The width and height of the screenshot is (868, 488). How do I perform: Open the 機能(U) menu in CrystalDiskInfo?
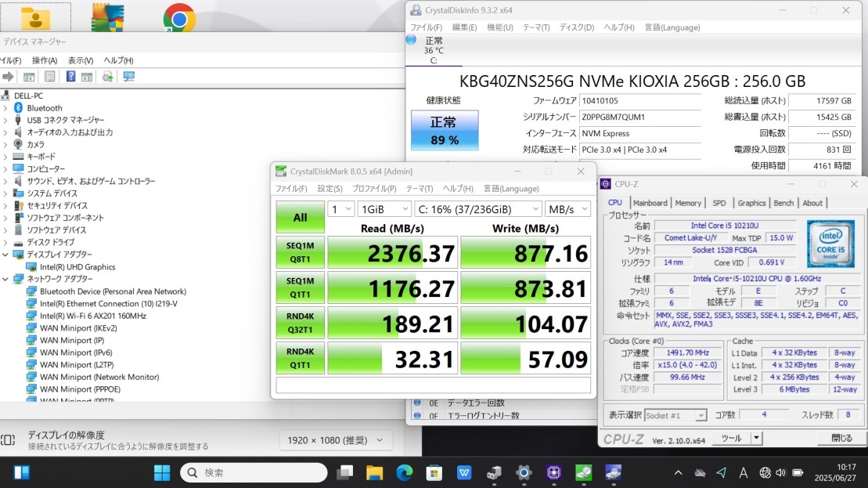click(500, 27)
